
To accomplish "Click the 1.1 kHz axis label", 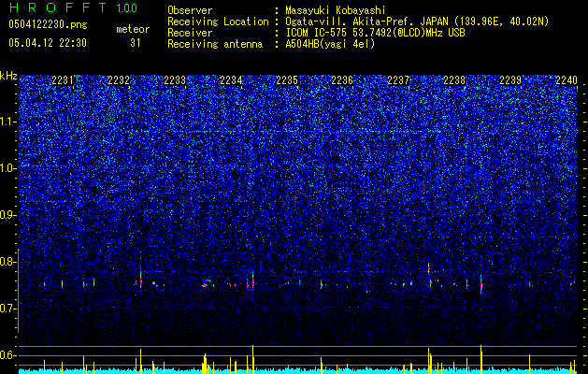I will (x=8, y=122).
